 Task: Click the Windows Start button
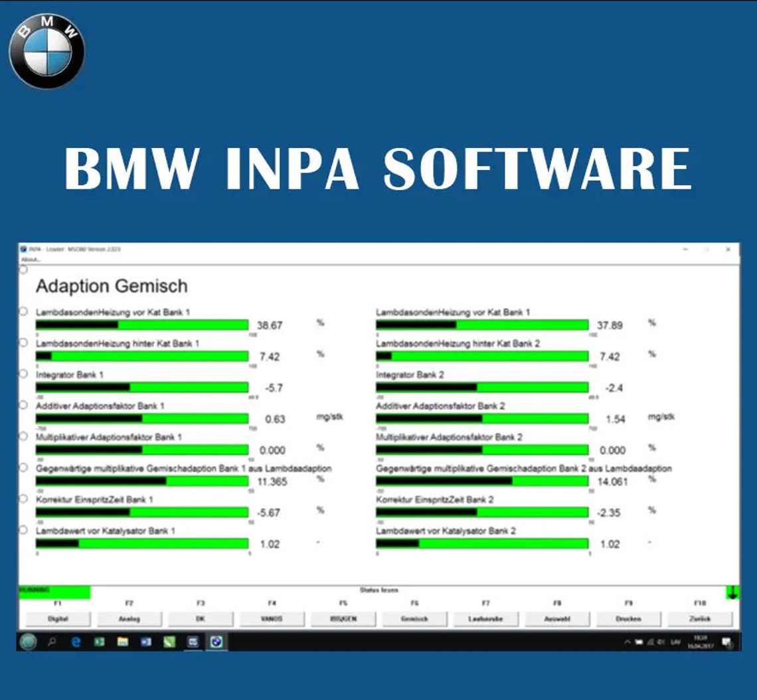tap(29, 642)
